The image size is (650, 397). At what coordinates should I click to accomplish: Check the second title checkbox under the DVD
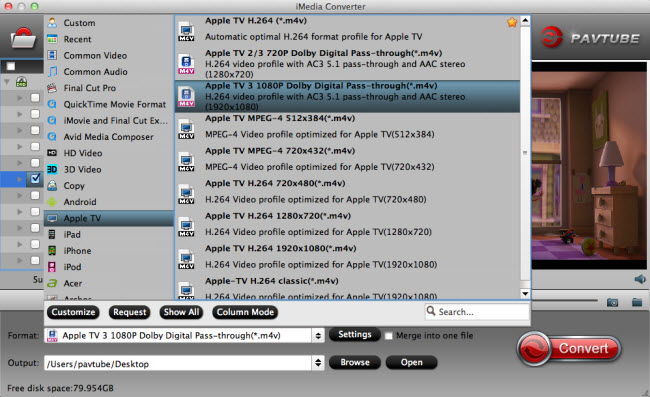click(x=35, y=114)
